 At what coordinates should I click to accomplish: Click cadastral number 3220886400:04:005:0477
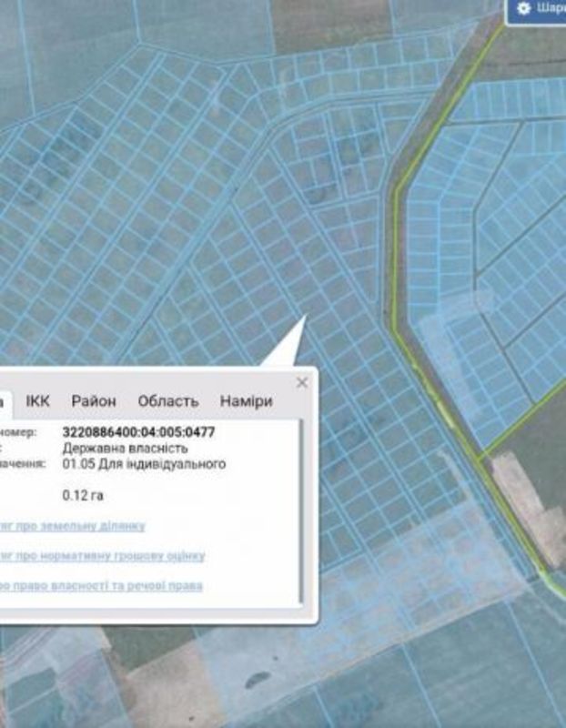(x=138, y=432)
